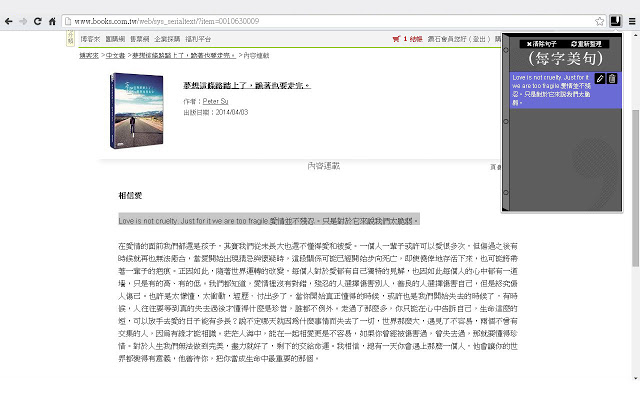The width and height of the screenshot is (640, 400).
Task: Click the 內容連載 section heading
Action: tap(323, 166)
